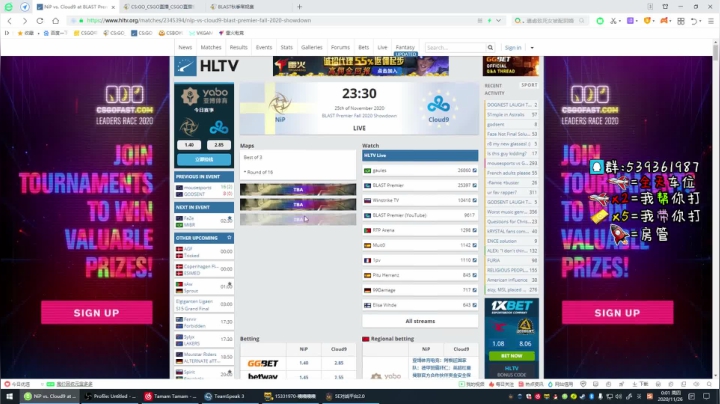Open the 'DNCE solution' recent activity thread
The image size is (720, 404).
[x=512, y=241]
